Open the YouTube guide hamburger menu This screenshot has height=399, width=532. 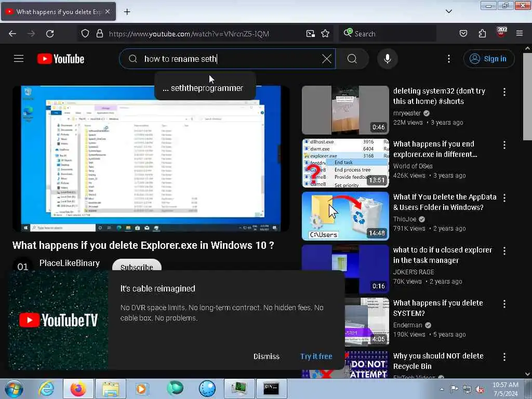click(x=19, y=59)
